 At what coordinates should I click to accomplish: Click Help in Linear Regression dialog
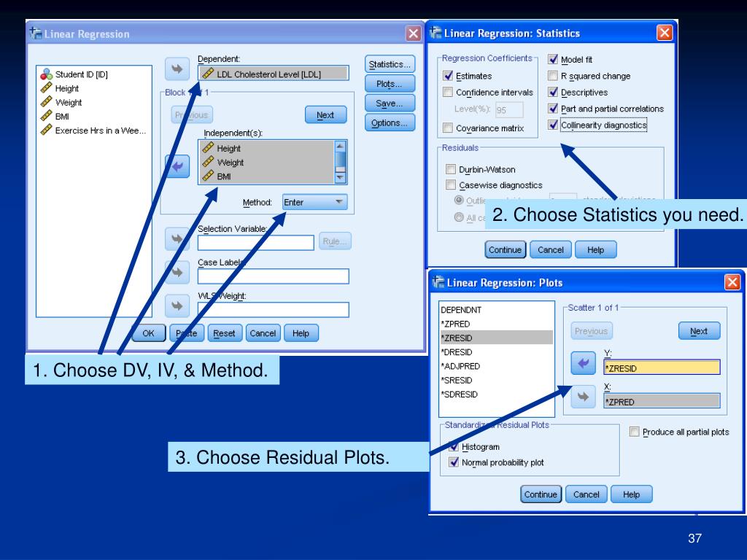(301, 332)
